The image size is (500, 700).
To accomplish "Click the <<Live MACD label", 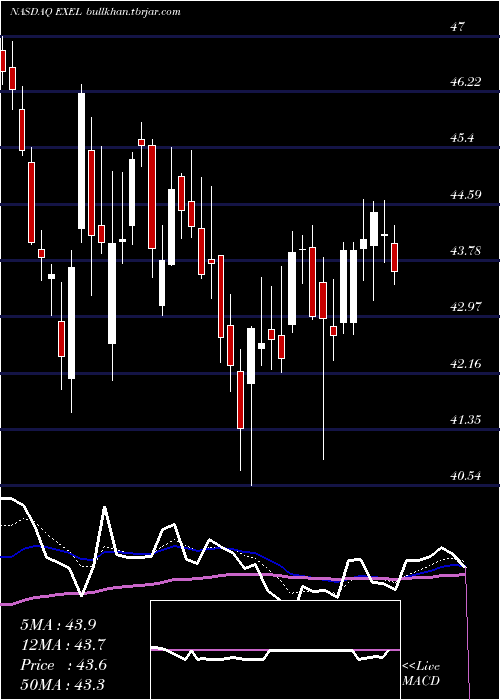I will click(421, 673).
